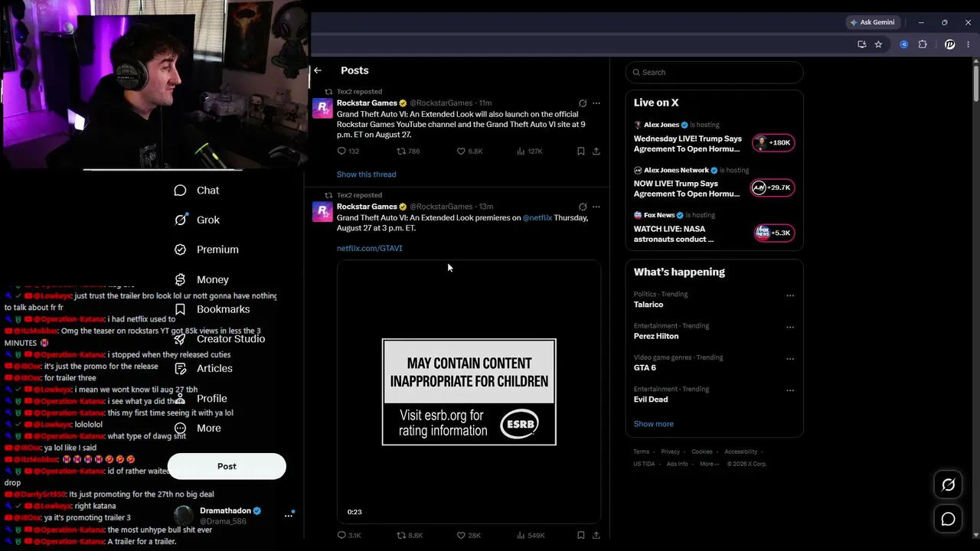Click Grok icon on the 13m Rockstar post

(x=583, y=207)
